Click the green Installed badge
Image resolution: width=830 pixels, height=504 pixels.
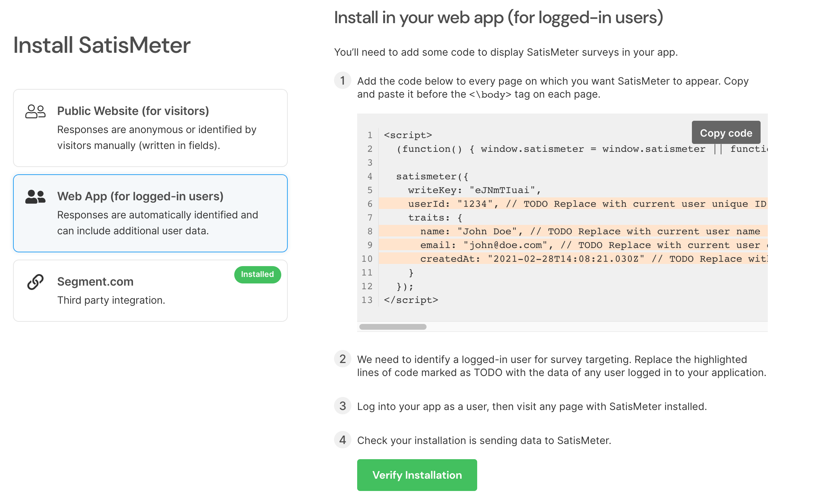coord(257,274)
